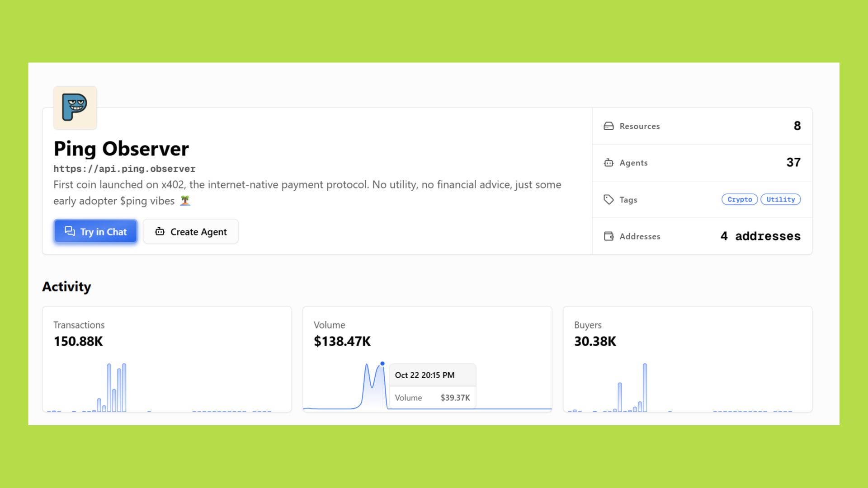Click the Try in Chat button
This screenshot has height=488, width=868.
95,231
